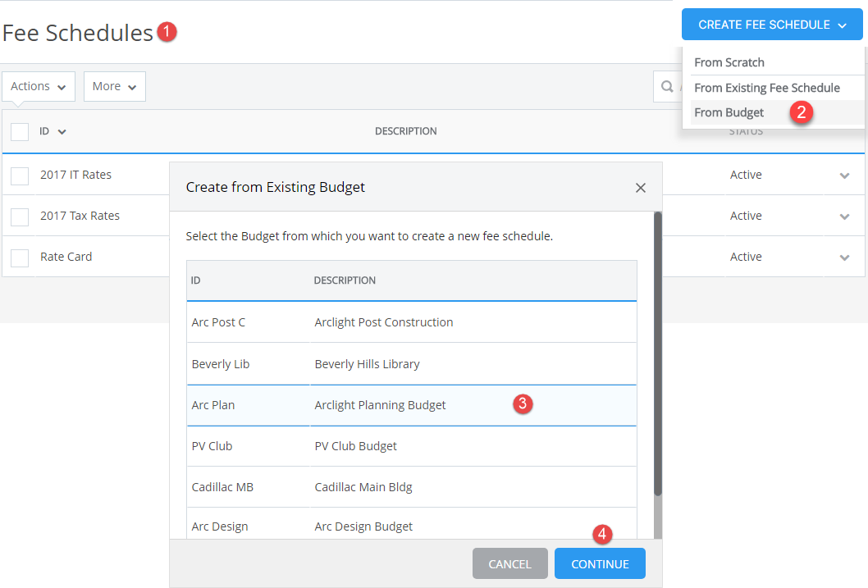Open the 'Arc Post C' budget link
868x588 pixels.
(x=218, y=322)
